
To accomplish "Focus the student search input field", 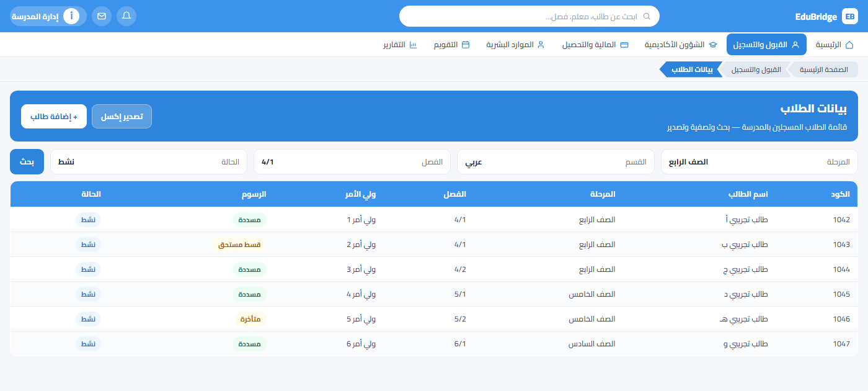I will 529,17.
